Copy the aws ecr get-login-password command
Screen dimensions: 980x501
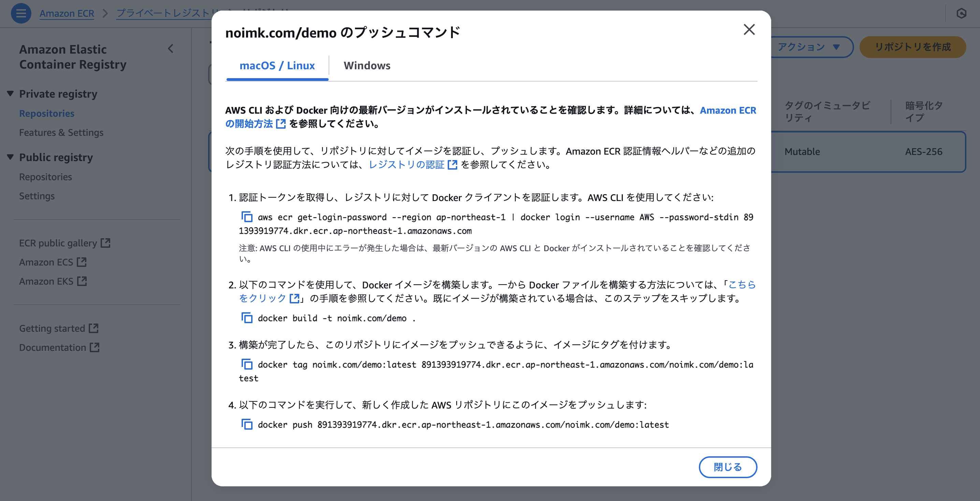point(247,217)
